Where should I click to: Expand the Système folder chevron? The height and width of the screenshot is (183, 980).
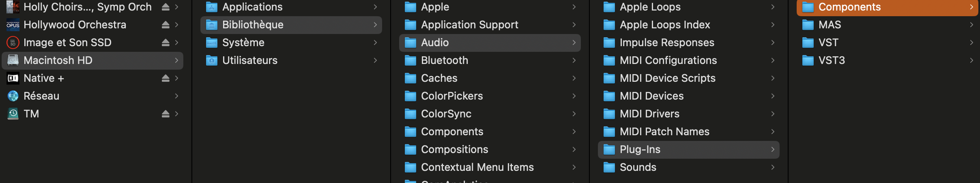click(x=375, y=43)
